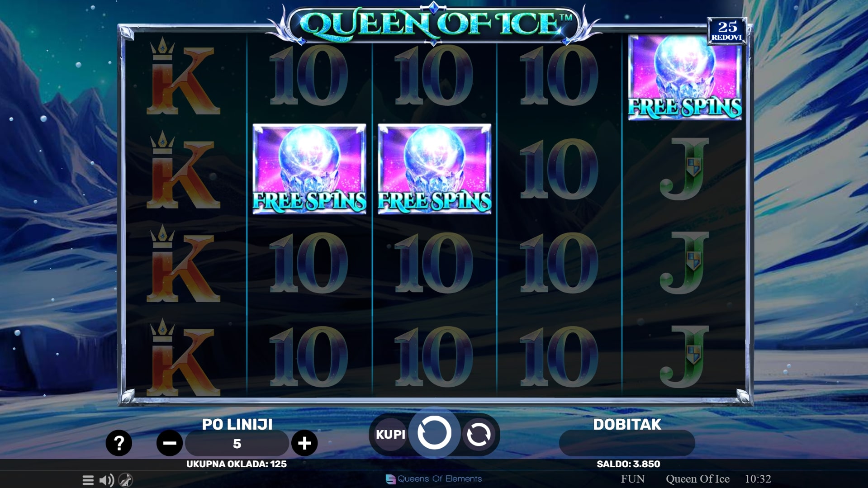Open the question mark help button
868x488 pixels.
(119, 443)
